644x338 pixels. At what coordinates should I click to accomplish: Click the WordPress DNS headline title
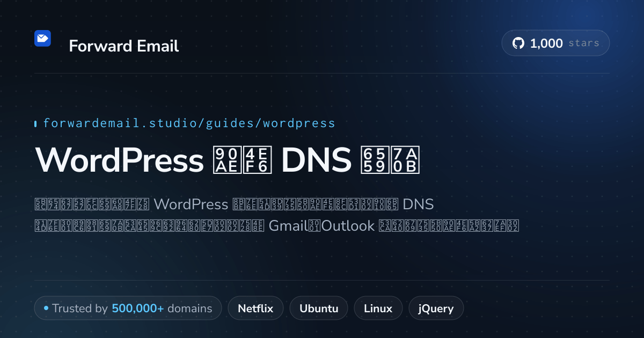pos(228,160)
